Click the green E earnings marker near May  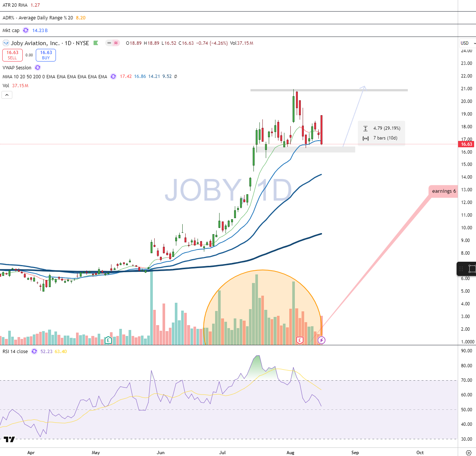(x=108, y=340)
